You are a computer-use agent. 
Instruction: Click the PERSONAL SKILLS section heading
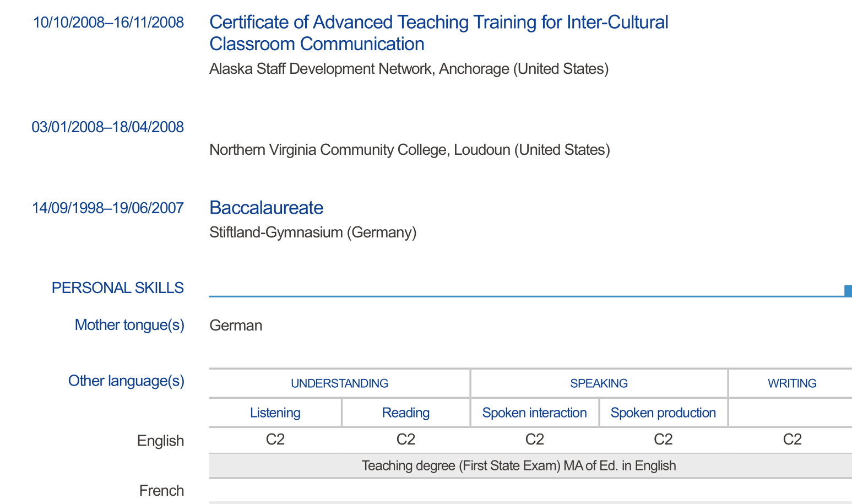(x=117, y=288)
